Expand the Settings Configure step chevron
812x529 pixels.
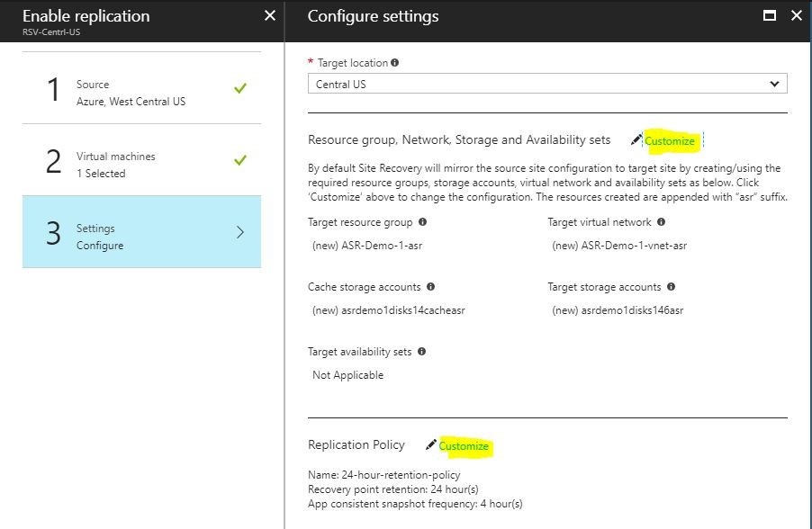pyautogui.click(x=239, y=231)
